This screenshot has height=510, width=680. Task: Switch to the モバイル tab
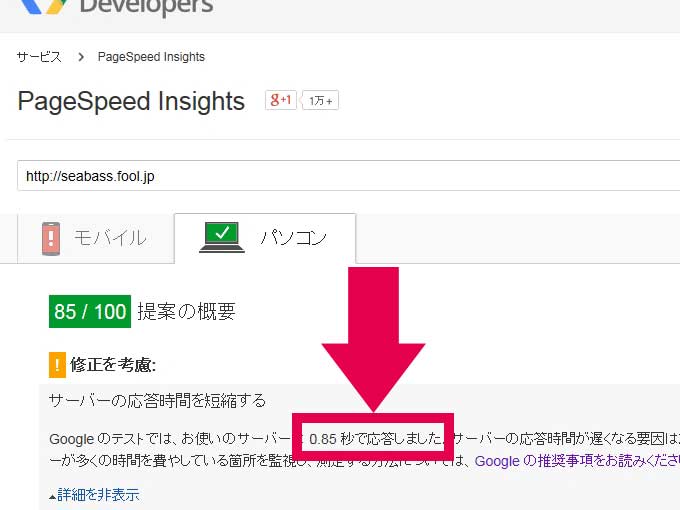pos(95,238)
